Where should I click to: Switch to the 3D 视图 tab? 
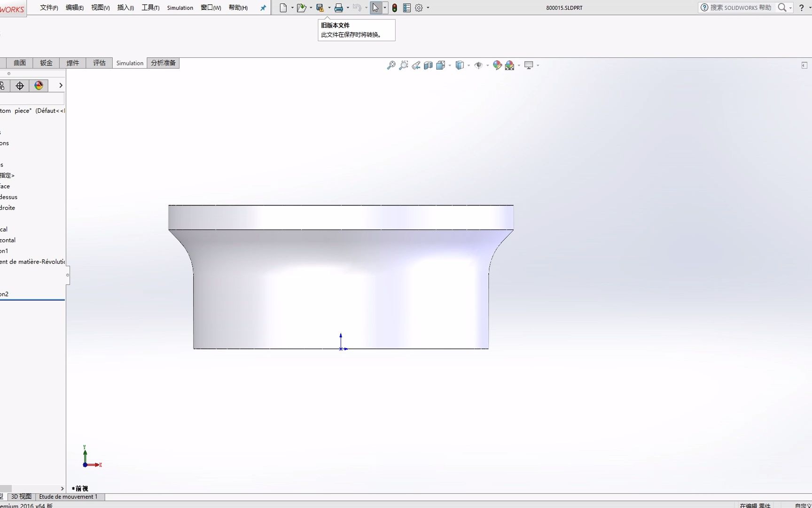pyautogui.click(x=21, y=497)
